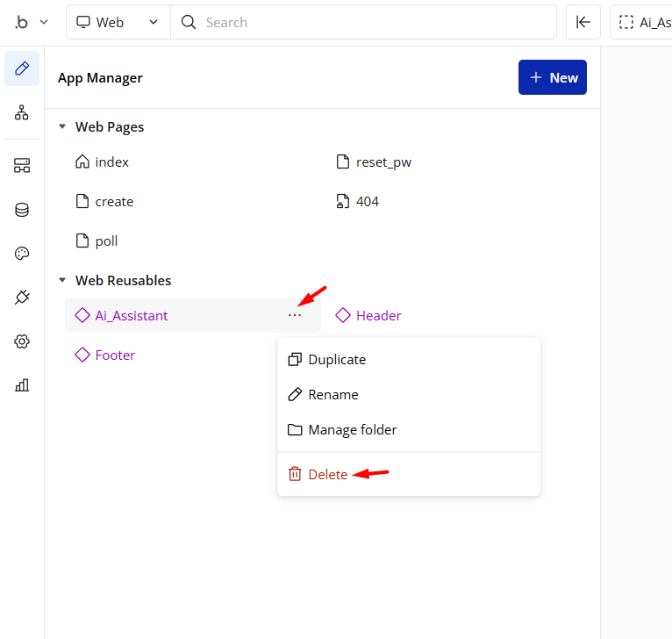Open the Backend workflows sidebar icon

pyautogui.click(x=22, y=165)
